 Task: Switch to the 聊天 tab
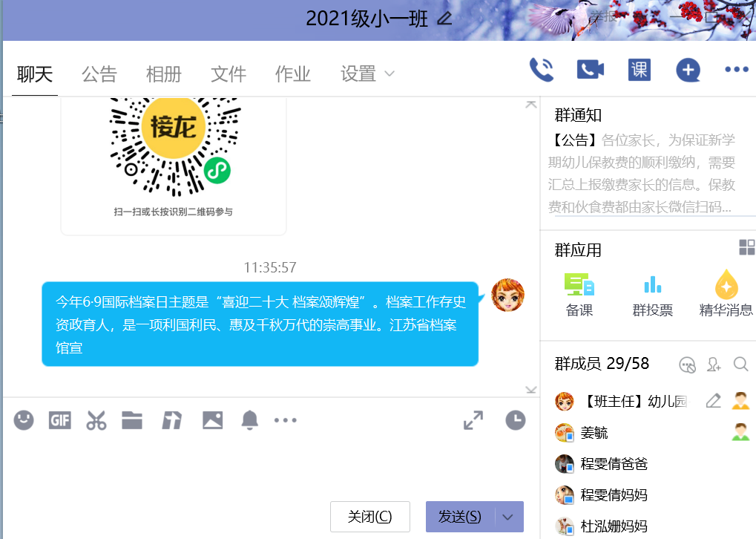point(35,73)
